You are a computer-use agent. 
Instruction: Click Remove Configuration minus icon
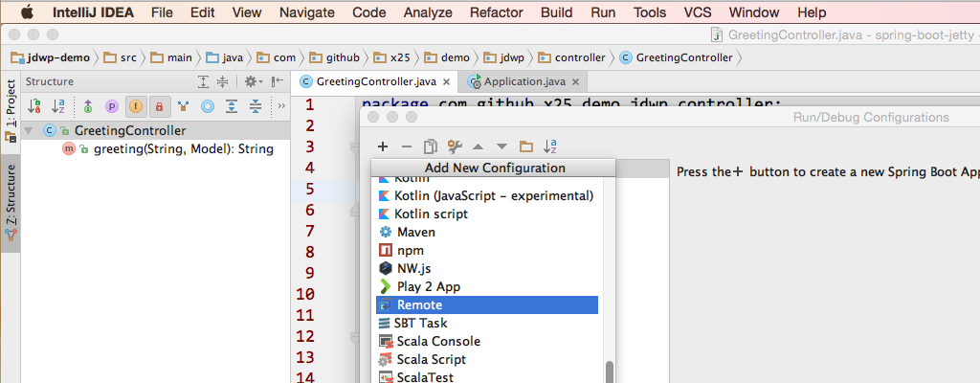tap(407, 146)
